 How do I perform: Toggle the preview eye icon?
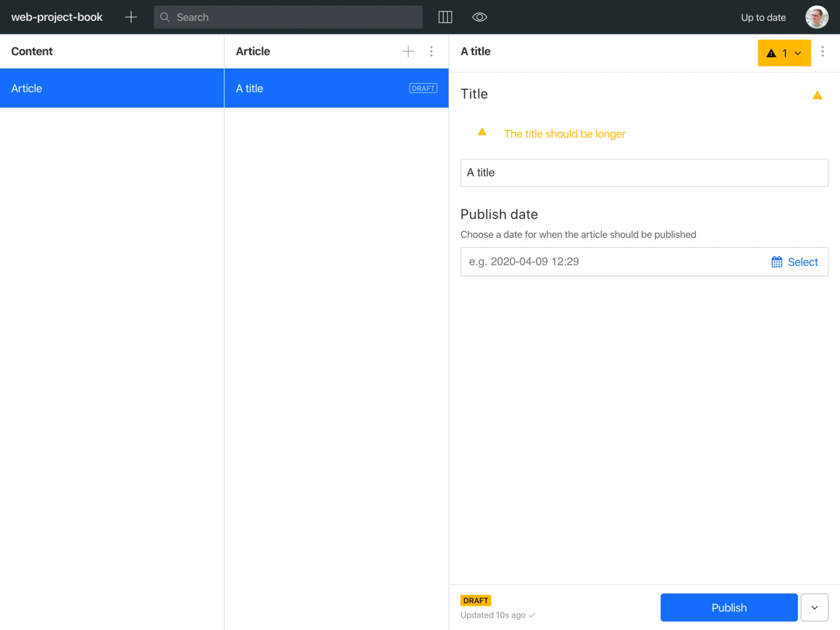coord(479,17)
